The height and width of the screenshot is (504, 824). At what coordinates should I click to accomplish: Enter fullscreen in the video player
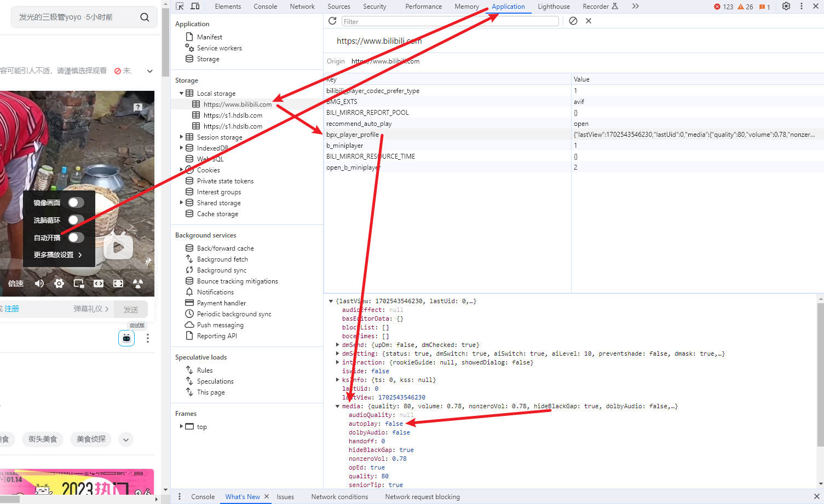point(118,283)
